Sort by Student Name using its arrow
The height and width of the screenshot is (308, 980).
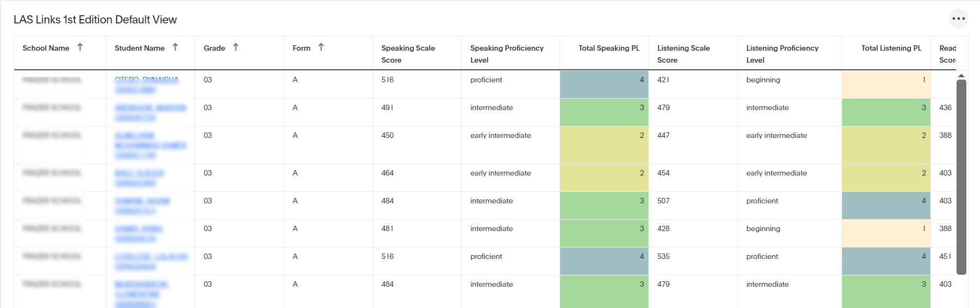point(175,47)
